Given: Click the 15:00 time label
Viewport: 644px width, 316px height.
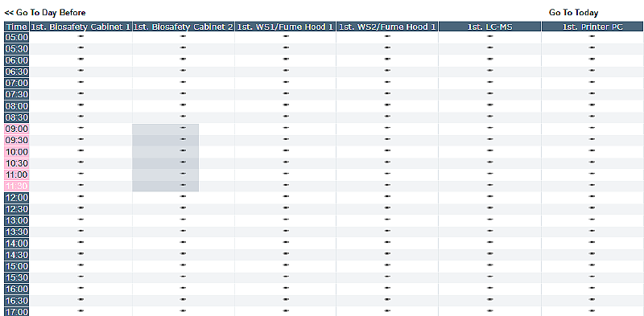Looking at the screenshot, I should coord(16,266).
